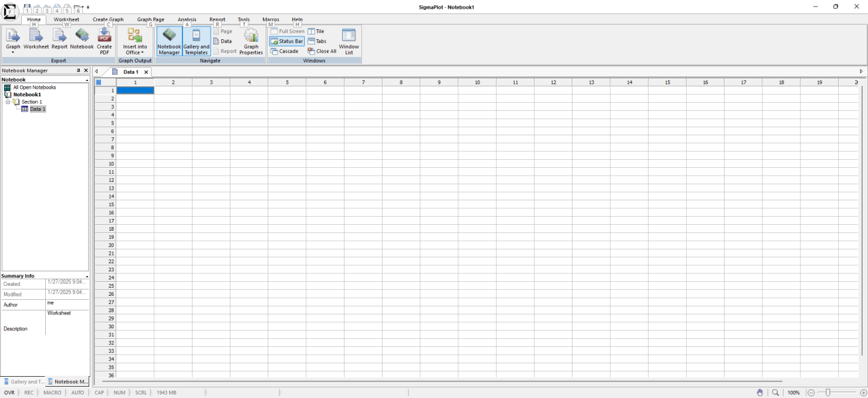868x398 pixels.
Task: Switch to the Analysis ribbon tab
Action: (x=187, y=19)
